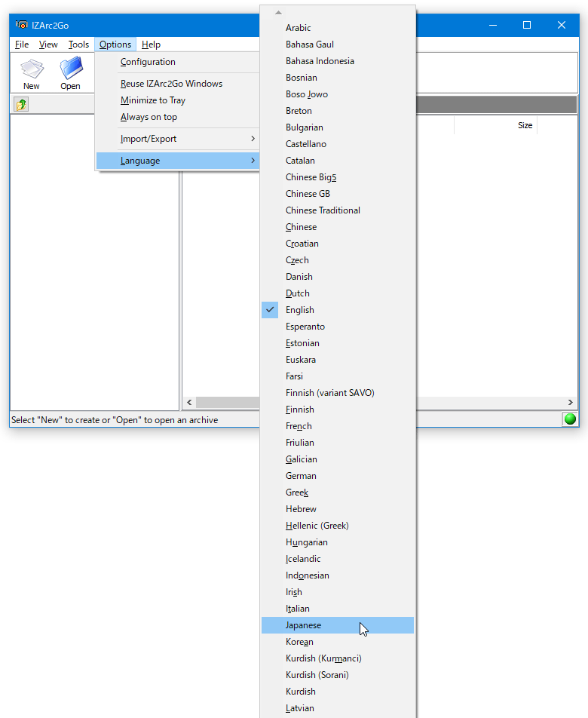The image size is (588, 718).
Task: Select Farsi language
Action: (338, 376)
